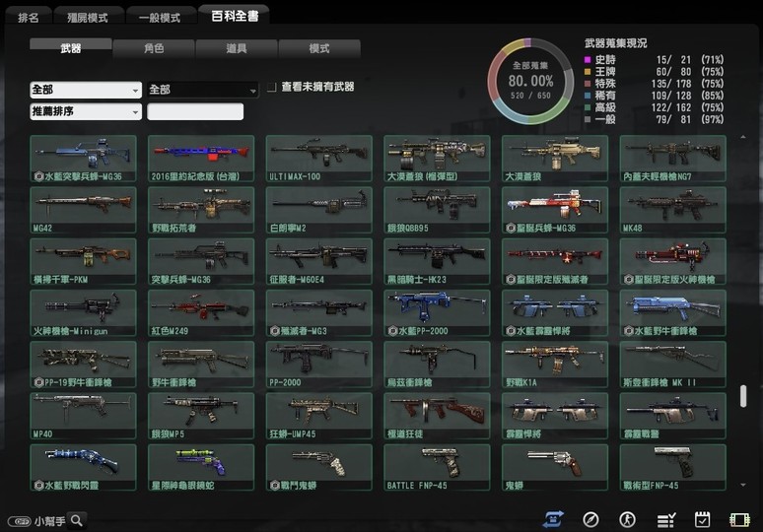Select the 狂蟒-UMP45 weapon card
Image resolution: width=763 pixels, height=532 pixels.
point(319,417)
